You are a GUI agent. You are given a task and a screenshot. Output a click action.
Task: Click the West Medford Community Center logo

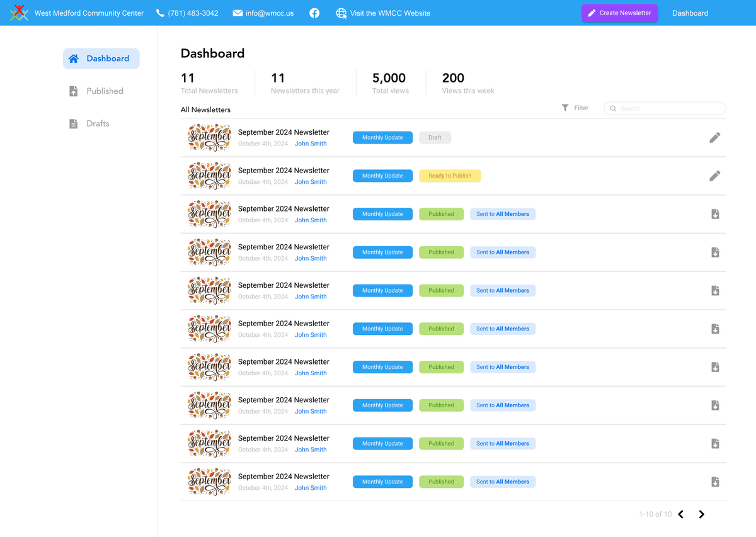(19, 13)
